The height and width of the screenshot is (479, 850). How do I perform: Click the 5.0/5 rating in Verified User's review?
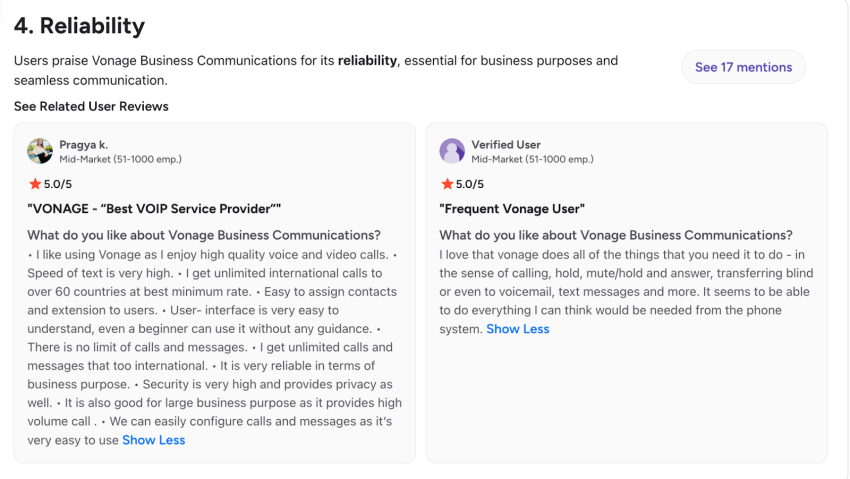coord(470,184)
